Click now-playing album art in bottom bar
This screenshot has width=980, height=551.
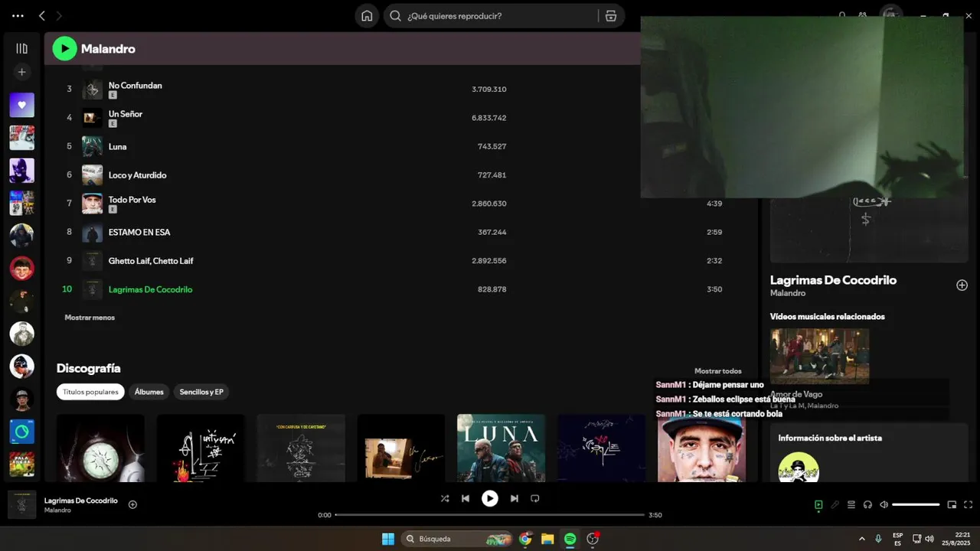[21, 505]
